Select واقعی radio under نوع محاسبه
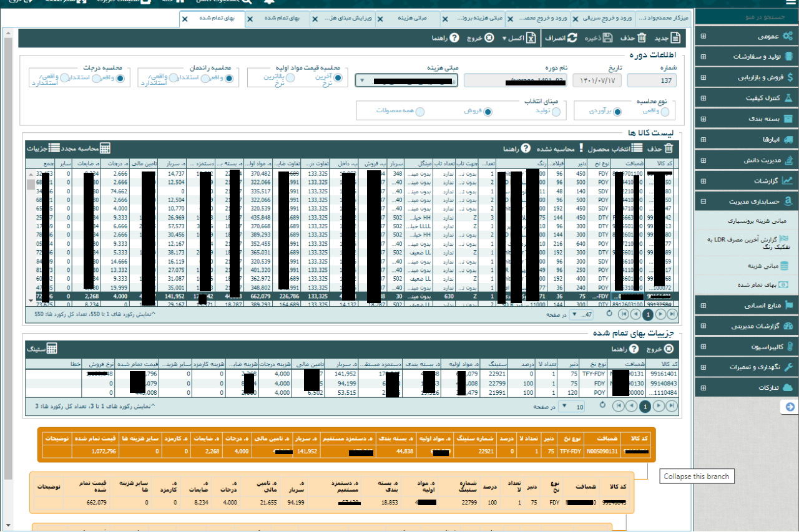The width and height of the screenshot is (799, 532). (x=664, y=112)
